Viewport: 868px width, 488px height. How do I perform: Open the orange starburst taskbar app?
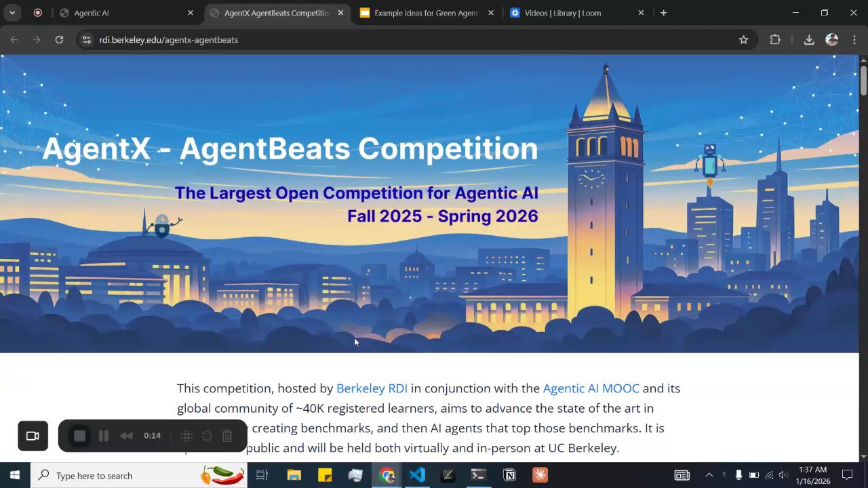pos(540,475)
